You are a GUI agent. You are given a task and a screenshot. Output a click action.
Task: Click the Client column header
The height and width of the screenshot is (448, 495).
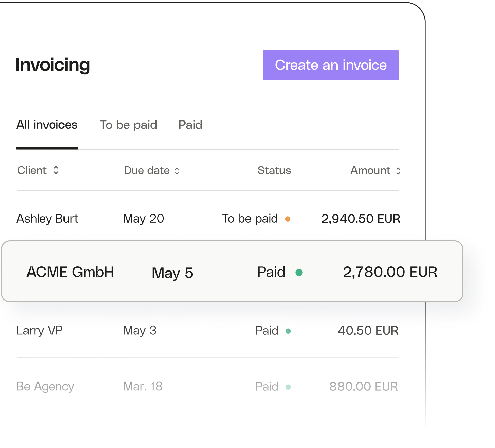(x=32, y=170)
